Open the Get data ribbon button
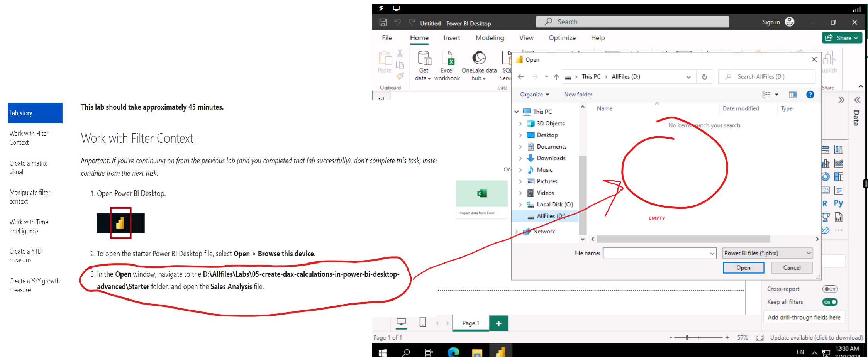 [x=424, y=66]
